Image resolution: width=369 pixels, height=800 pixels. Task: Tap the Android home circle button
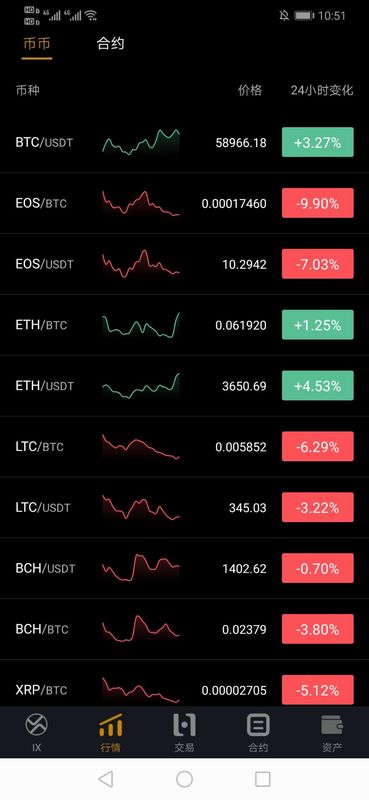coord(184,779)
